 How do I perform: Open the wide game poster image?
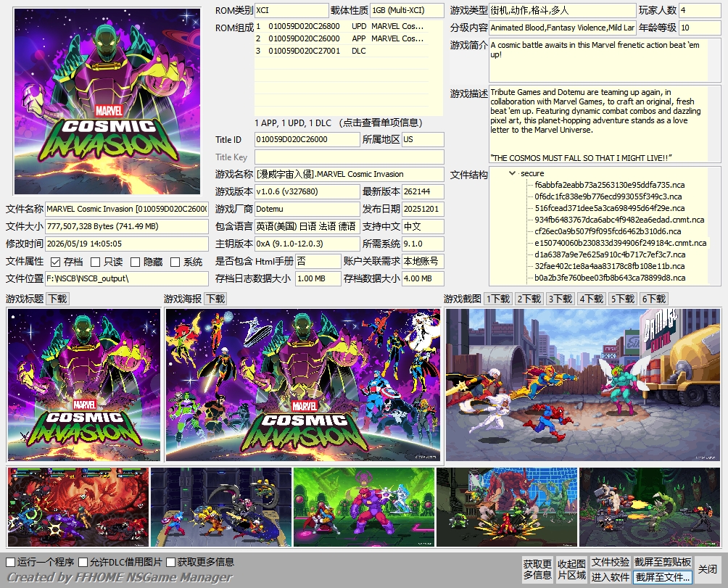coord(302,385)
